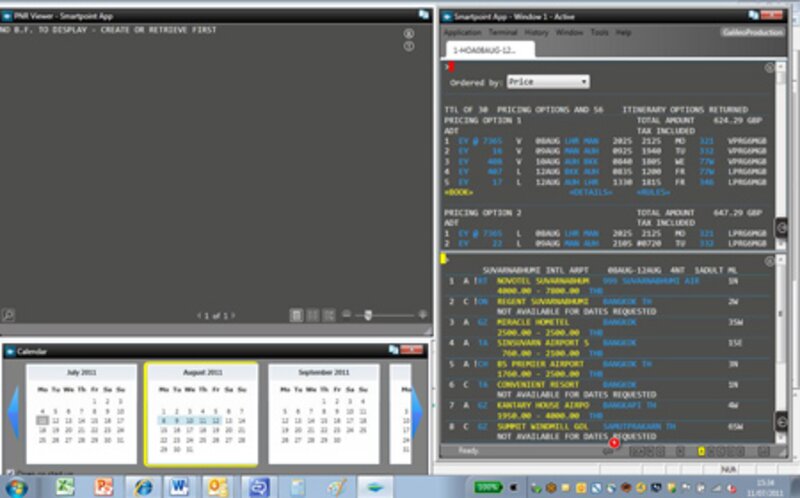The image size is (800, 498).
Task: Select the highlighted July 11 date in the Calendar
Action: click(x=42, y=421)
